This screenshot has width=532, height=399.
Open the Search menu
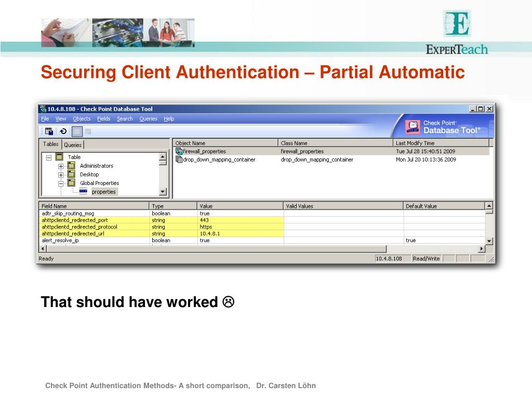click(125, 119)
